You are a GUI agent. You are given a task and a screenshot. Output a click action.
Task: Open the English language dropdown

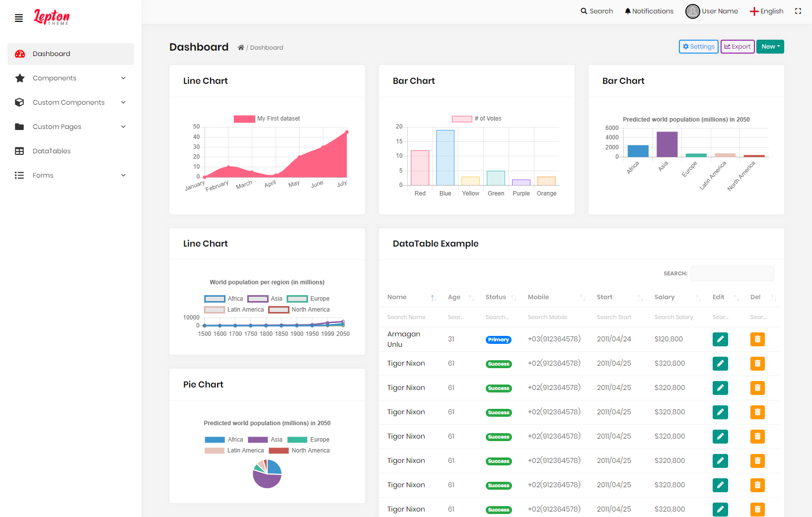point(767,11)
